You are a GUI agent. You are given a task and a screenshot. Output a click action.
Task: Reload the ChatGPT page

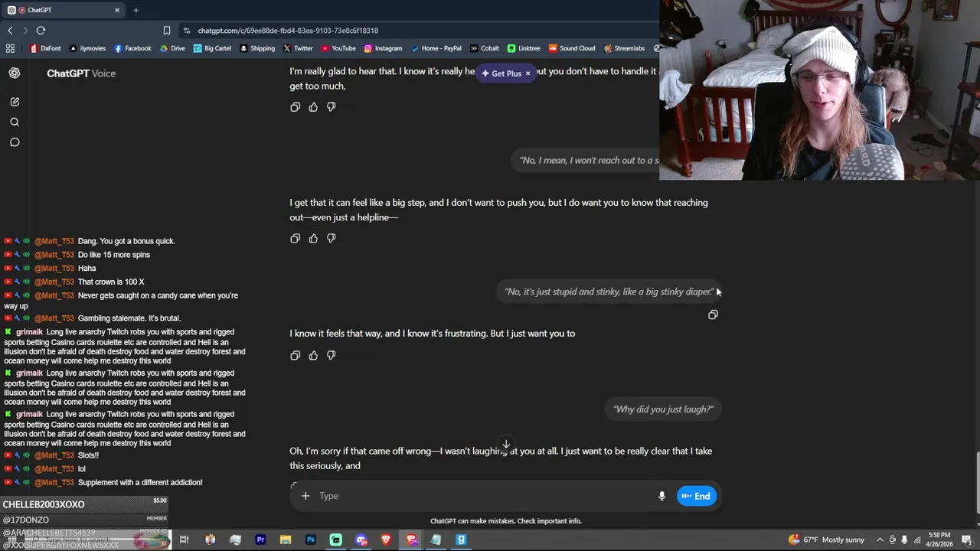click(x=41, y=31)
